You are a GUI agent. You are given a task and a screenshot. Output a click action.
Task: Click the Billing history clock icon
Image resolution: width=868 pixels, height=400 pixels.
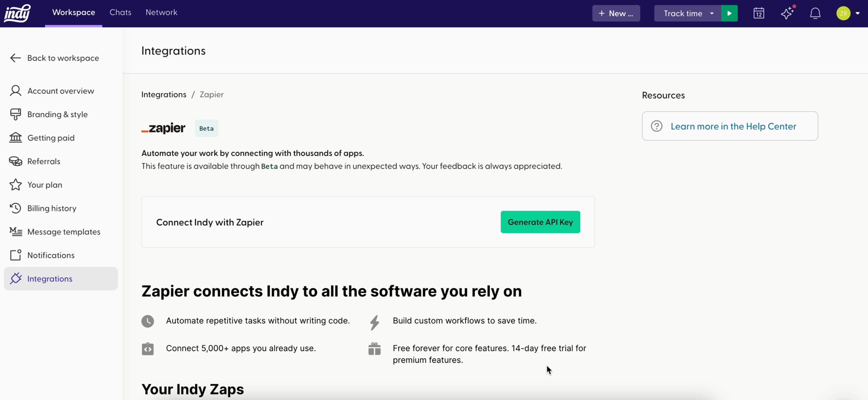click(x=16, y=208)
